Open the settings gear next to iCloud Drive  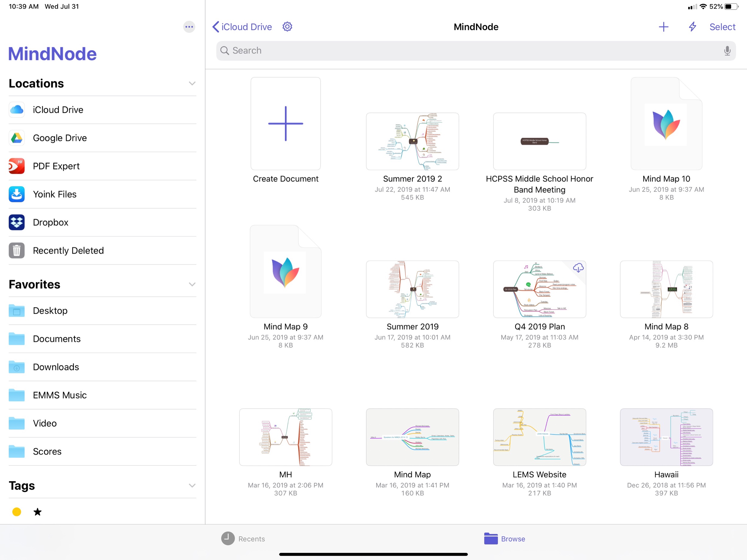pyautogui.click(x=287, y=27)
